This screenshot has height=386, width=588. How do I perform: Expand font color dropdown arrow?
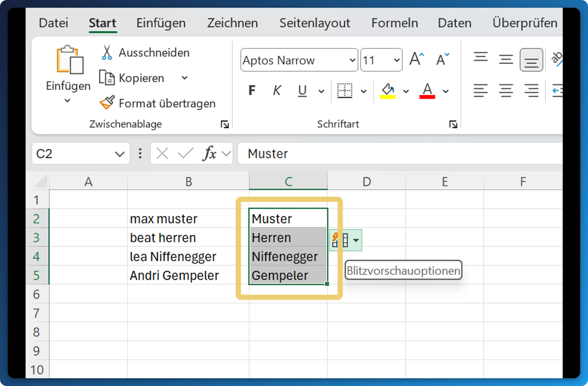click(446, 91)
